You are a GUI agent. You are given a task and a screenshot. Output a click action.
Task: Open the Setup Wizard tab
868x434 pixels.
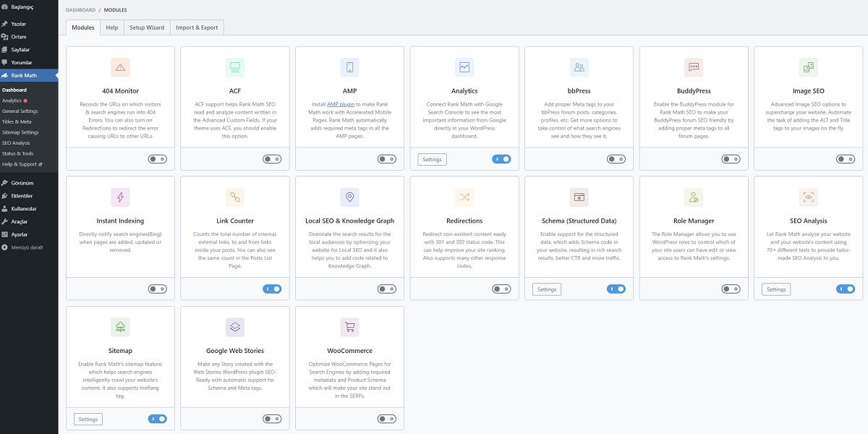(147, 27)
